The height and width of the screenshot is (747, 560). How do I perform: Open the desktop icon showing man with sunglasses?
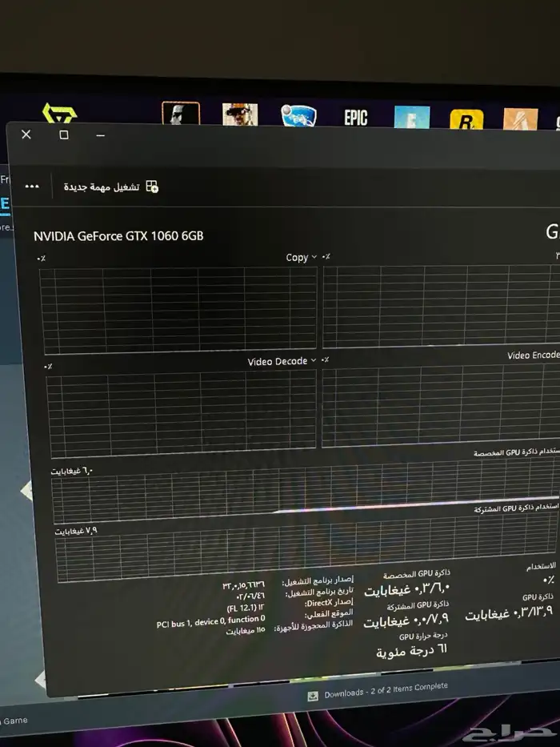tap(240, 114)
